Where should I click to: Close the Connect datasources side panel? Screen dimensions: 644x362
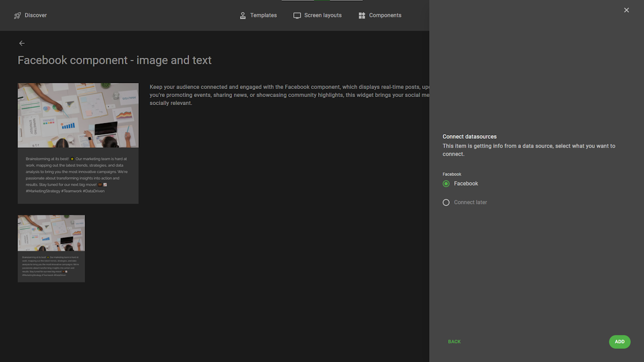pyautogui.click(x=626, y=10)
